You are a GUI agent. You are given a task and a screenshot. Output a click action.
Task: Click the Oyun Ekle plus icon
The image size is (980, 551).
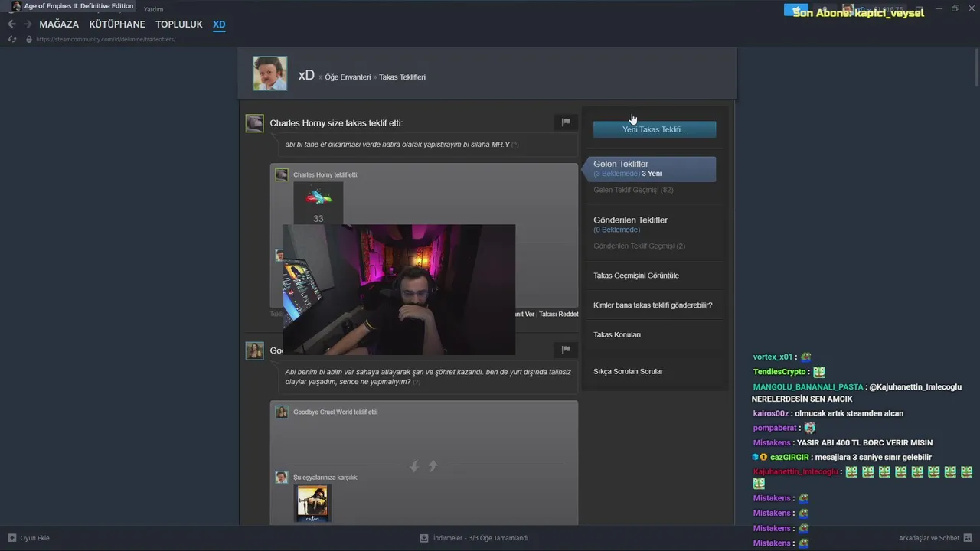click(x=11, y=538)
